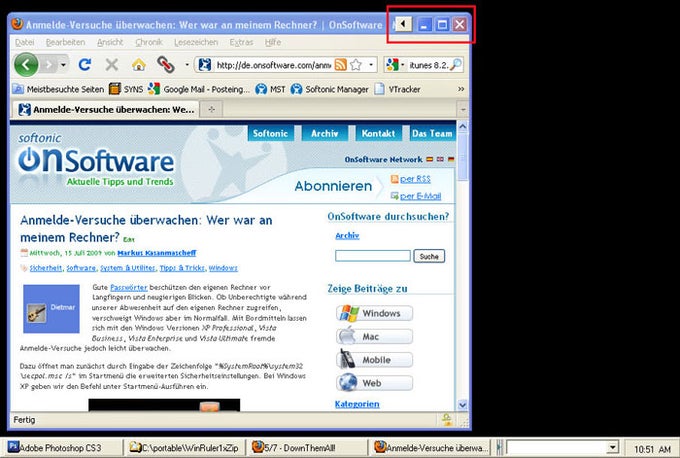Click the site favicon in the address bar

205,65
